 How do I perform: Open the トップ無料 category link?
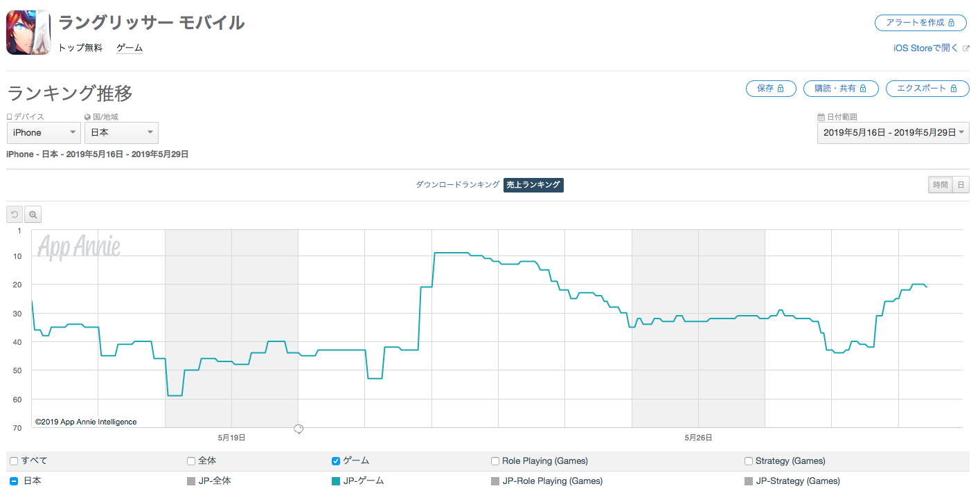(x=80, y=48)
